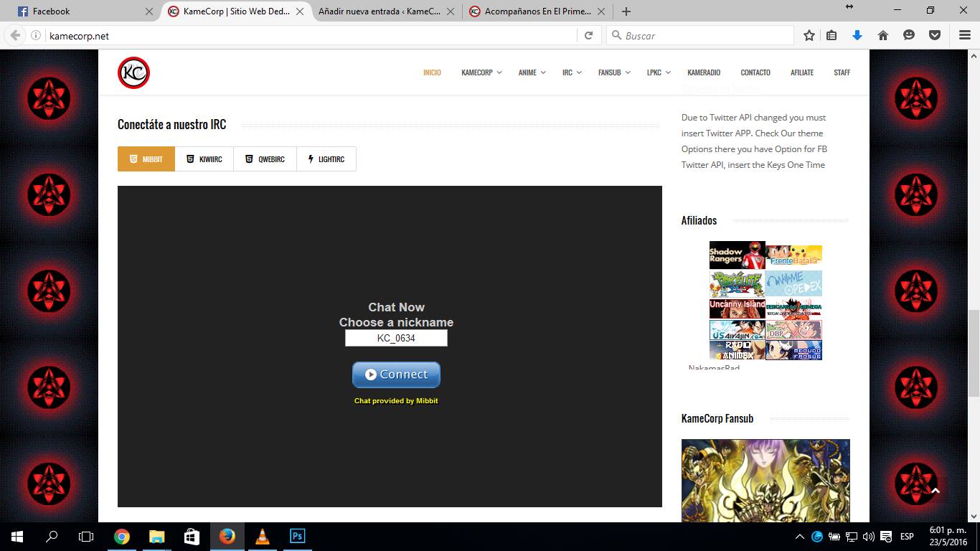980x551 pixels.
Task: Open the smiley chat icon in toolbar
Action: coord(909,35)
